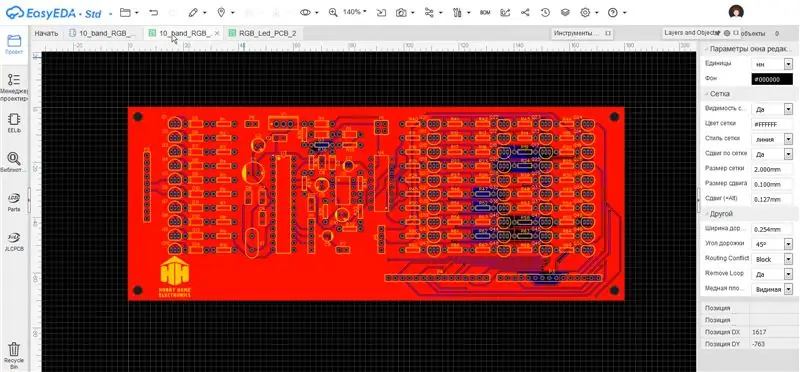Open the Routing Conflict dropdown
Screen dimensions: 800x372
pyautogui.click(x=772, y=259)
